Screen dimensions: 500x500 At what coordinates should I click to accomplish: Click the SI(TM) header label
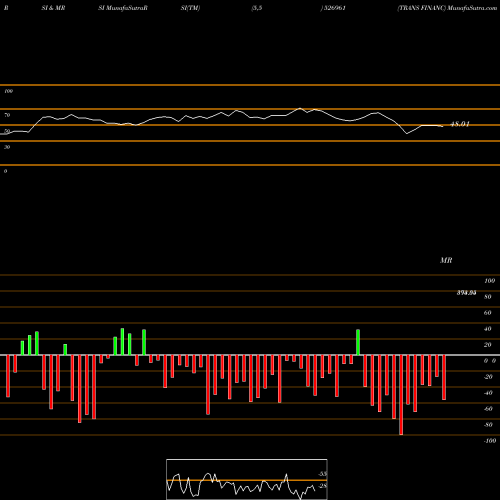tap(190, 8)
